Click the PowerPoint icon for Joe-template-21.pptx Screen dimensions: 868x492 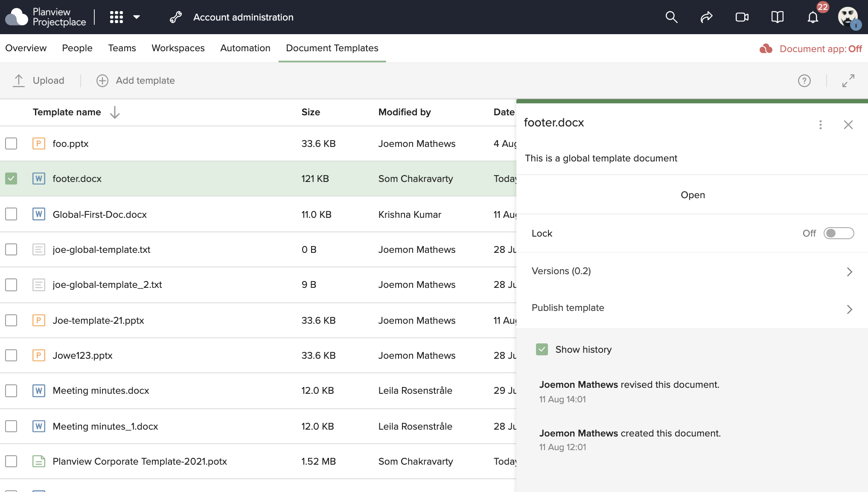click(39, 320)
